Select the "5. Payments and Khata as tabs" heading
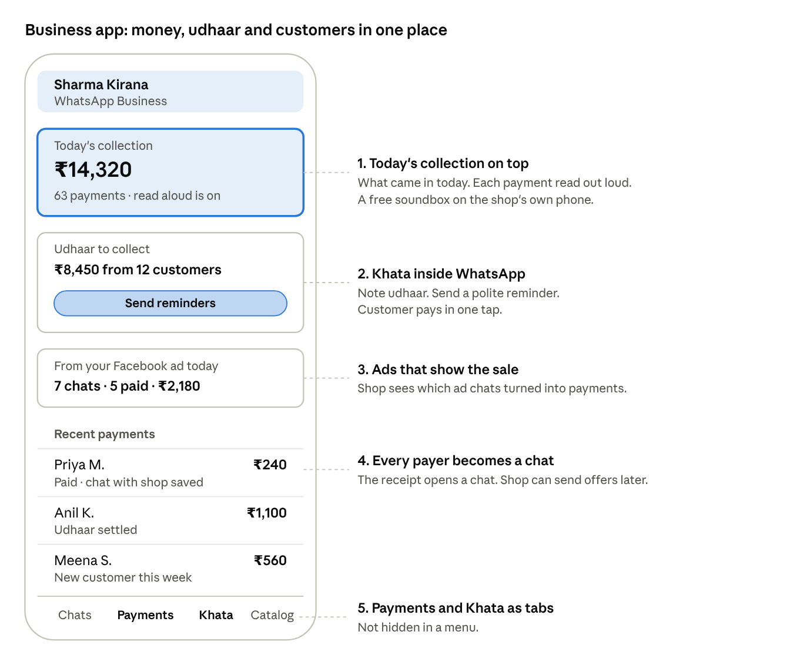Viewport: 790px width, 672px height. click(x=456, y=608)
